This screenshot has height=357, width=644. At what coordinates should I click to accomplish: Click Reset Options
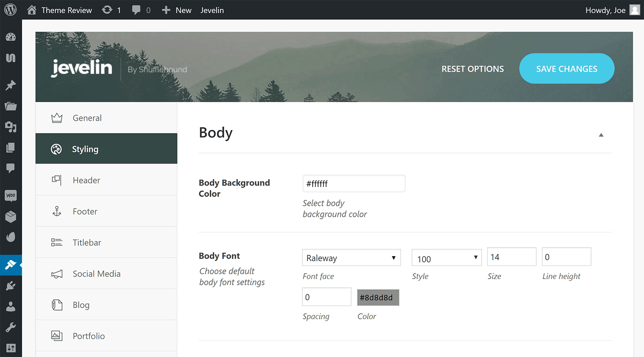point(473,69)
